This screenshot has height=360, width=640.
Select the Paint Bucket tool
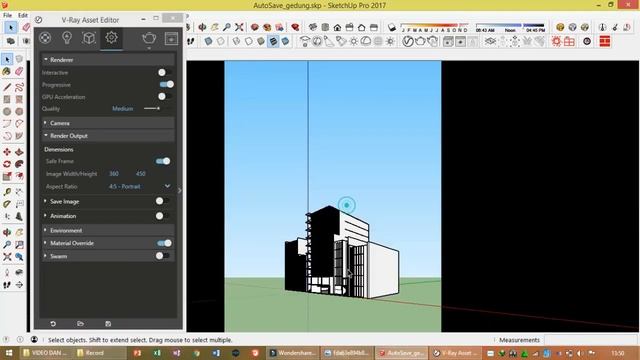pyautogui.click(x=7, y=71)
